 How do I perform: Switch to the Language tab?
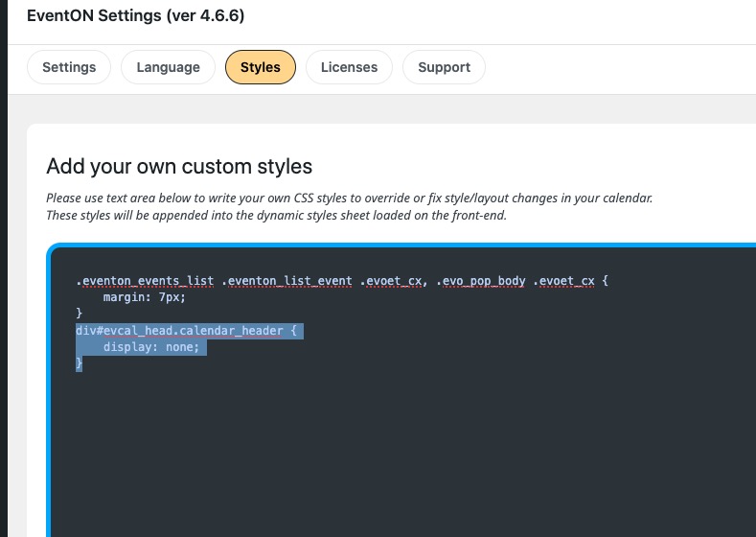[168, 67]
